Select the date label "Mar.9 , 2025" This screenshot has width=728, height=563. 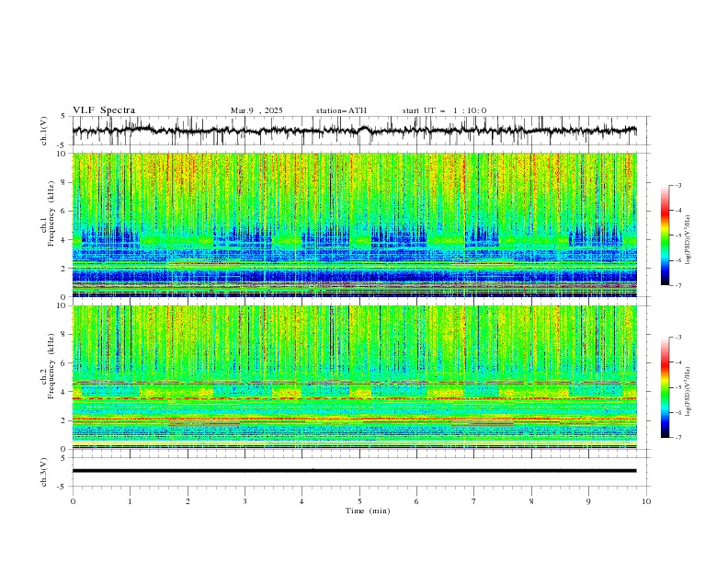256,110
